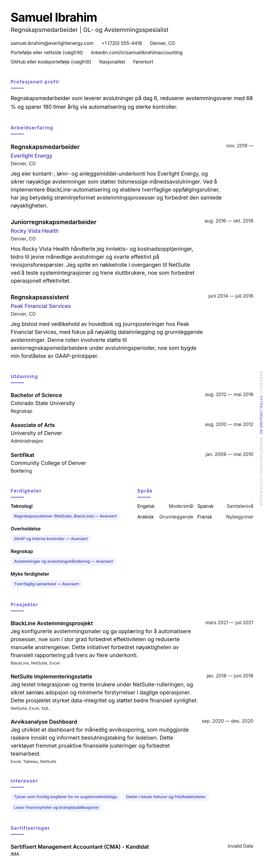Select the Sertifisert Management Accountant certification title
Screen dimensions: 264x868
pyautogui.click(x=79, y=846)
